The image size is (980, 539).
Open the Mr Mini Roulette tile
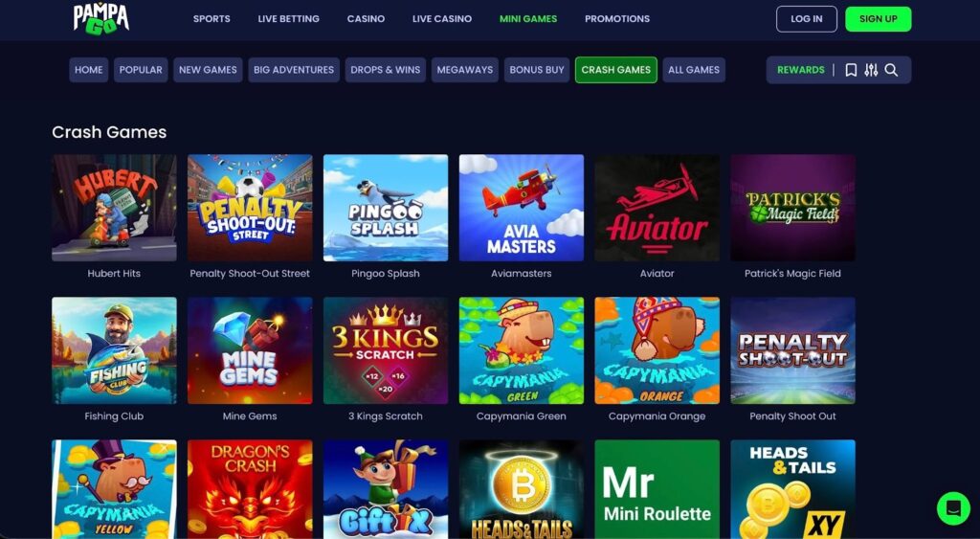(x=657, y=489)
